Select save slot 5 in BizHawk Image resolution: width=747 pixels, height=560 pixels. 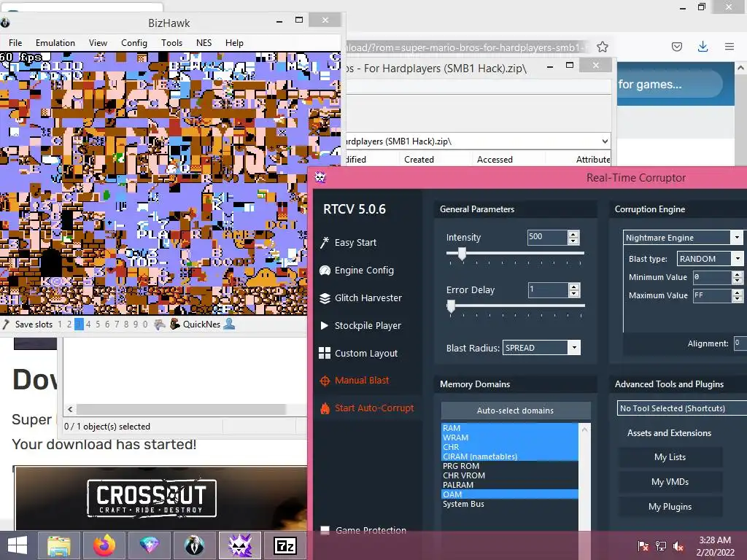98,324
